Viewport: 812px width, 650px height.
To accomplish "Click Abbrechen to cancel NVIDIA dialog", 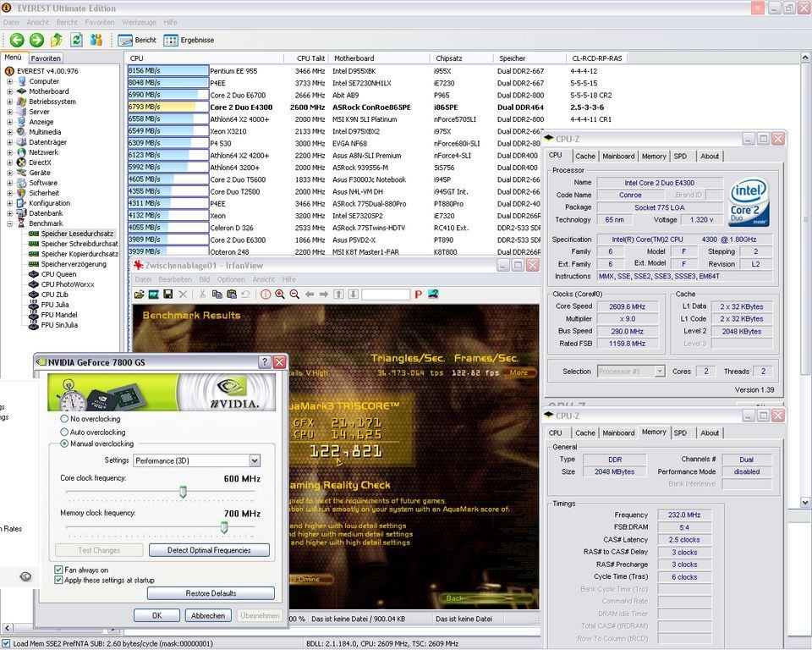I will pos(208,615).
